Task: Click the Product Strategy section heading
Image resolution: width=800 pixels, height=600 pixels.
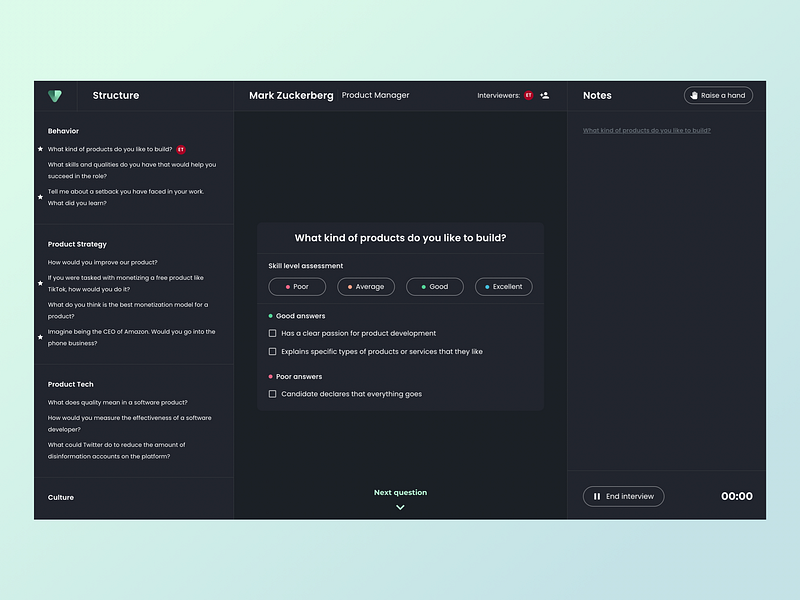Action: 77,244
